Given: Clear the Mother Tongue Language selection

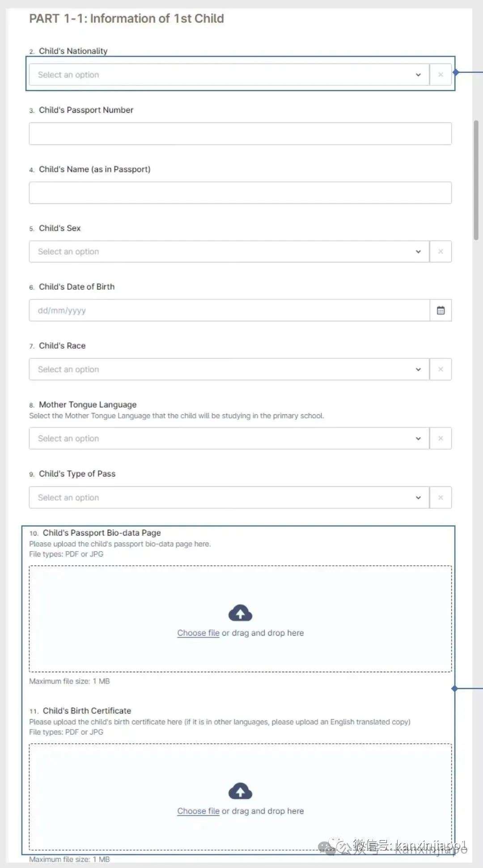Looking at the screenshot, I should pos(441,438).
